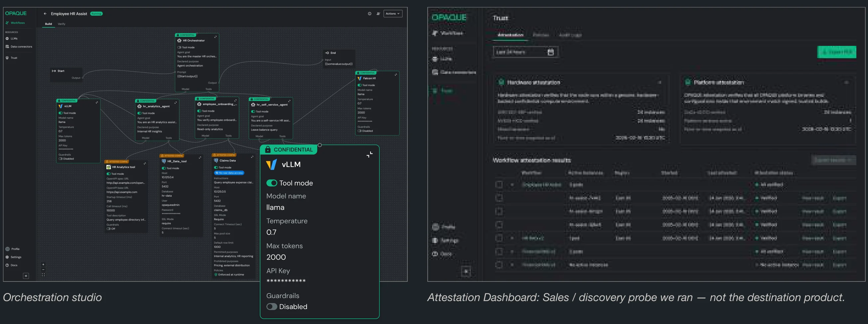Image resolution: width=868 pixels, height=324 pixels.
Task: Collapse the enlarged vLLM card
Action: [369, 155]
